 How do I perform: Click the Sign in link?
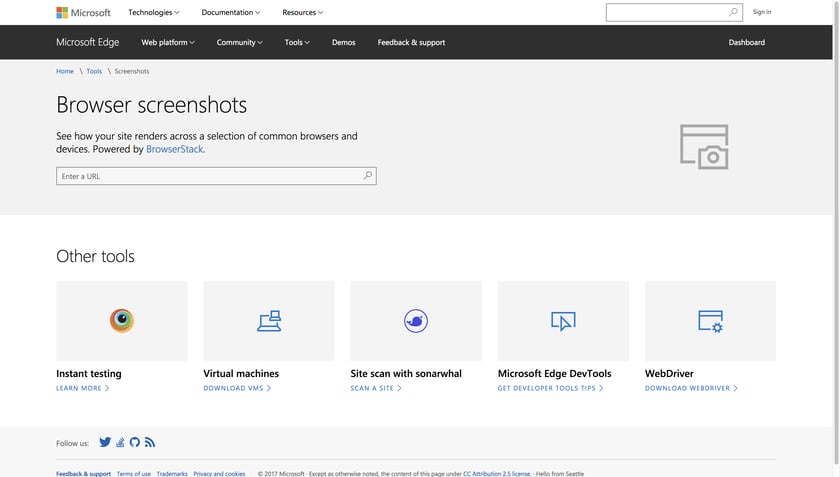point(762,12)
